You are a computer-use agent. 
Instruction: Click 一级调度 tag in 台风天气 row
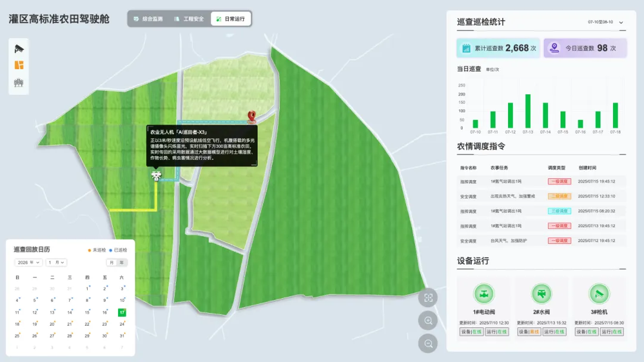pos(559,241)
